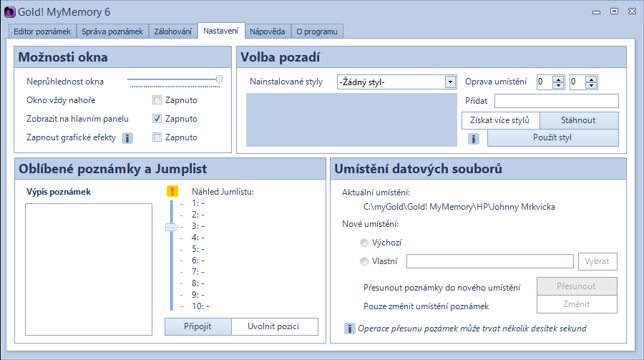This screenshot has height=360, width=644.
Task: Click the Uvolnit pozici button
Action: pyautogui.click(x=274, y=326)
